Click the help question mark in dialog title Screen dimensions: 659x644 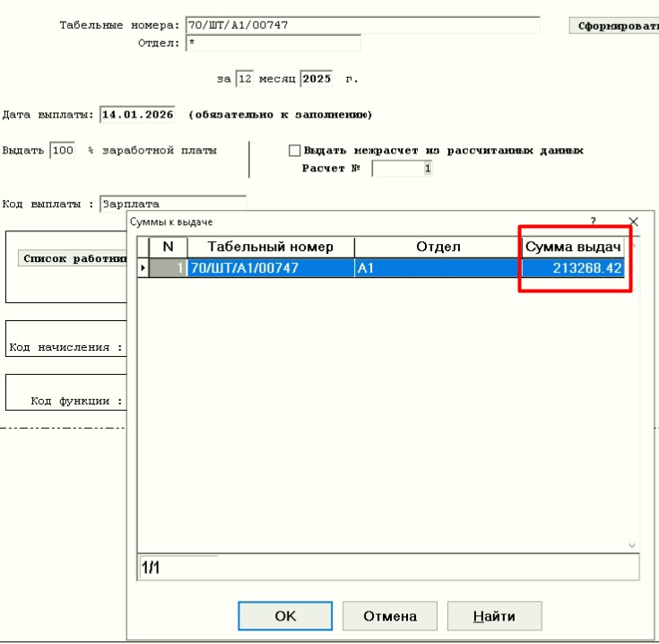[593, 221]
